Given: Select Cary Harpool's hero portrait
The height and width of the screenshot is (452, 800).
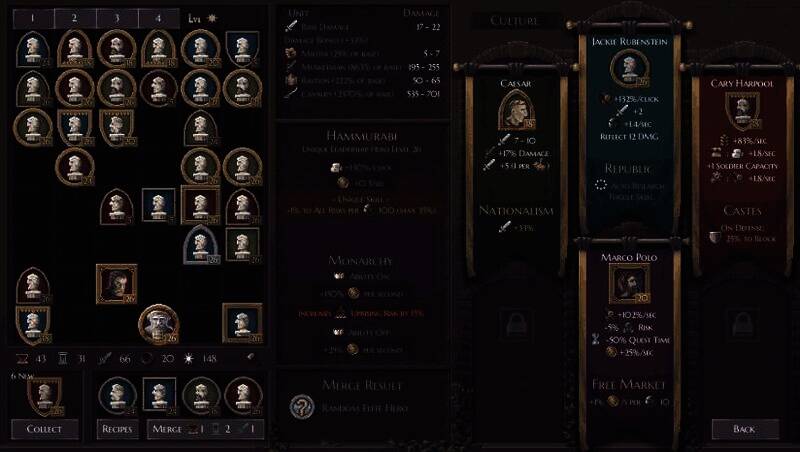Looking at the screenshot, I should tap(742, 111).
